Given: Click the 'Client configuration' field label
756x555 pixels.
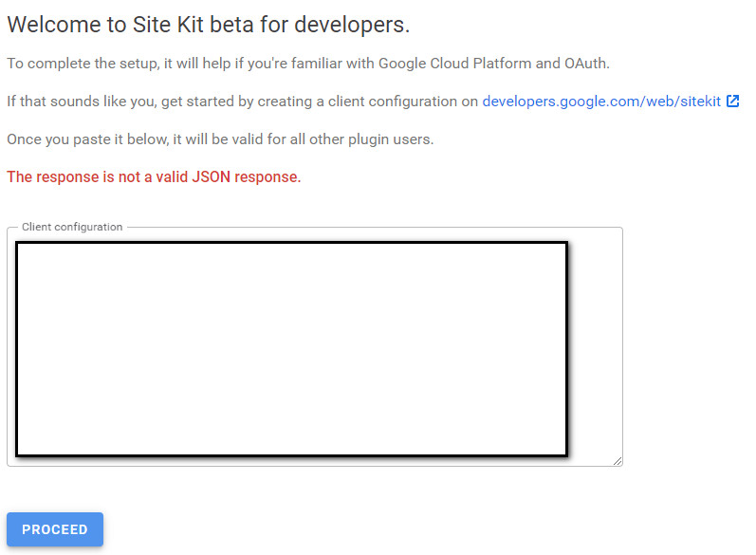Looking at the screenshot, I should pyautogui.click(x=72, y=227).
